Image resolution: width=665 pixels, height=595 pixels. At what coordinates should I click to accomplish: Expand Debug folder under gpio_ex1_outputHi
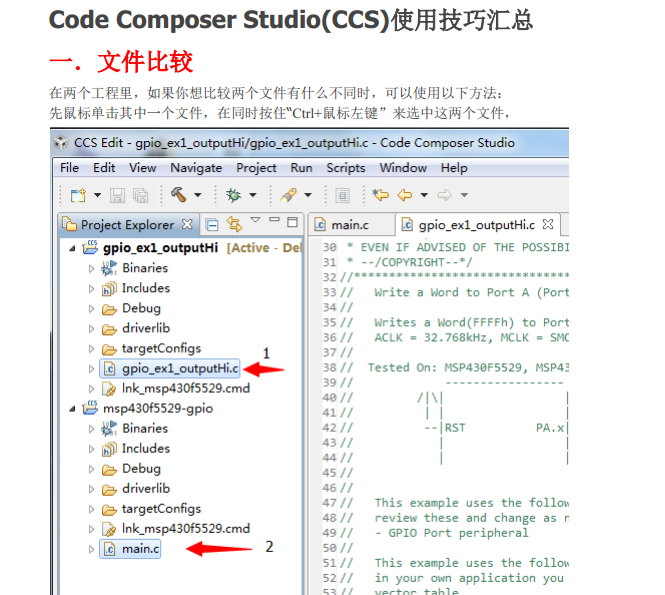[91, 309]
